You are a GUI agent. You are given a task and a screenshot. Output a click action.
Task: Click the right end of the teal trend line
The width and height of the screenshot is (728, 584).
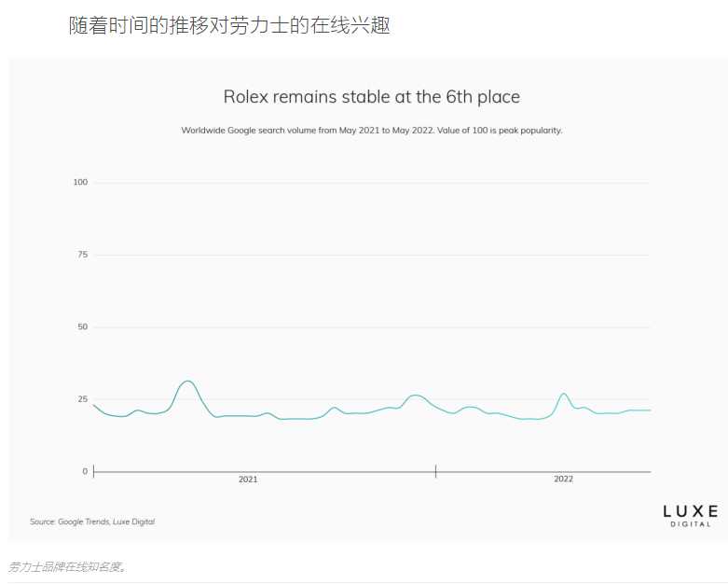[x=650, y=410]
